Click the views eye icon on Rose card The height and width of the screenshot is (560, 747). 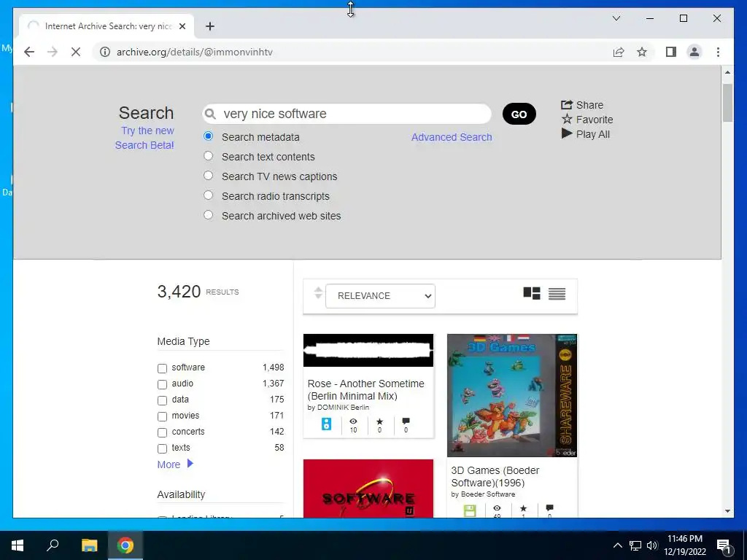(354, 421)
